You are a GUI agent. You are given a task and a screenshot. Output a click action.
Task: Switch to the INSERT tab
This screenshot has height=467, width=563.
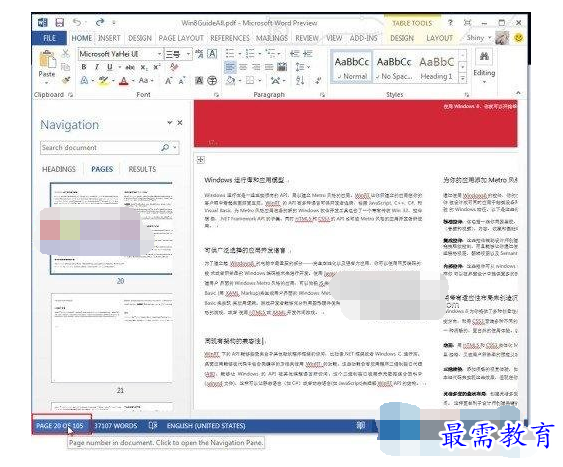click(x=109, y=38)
